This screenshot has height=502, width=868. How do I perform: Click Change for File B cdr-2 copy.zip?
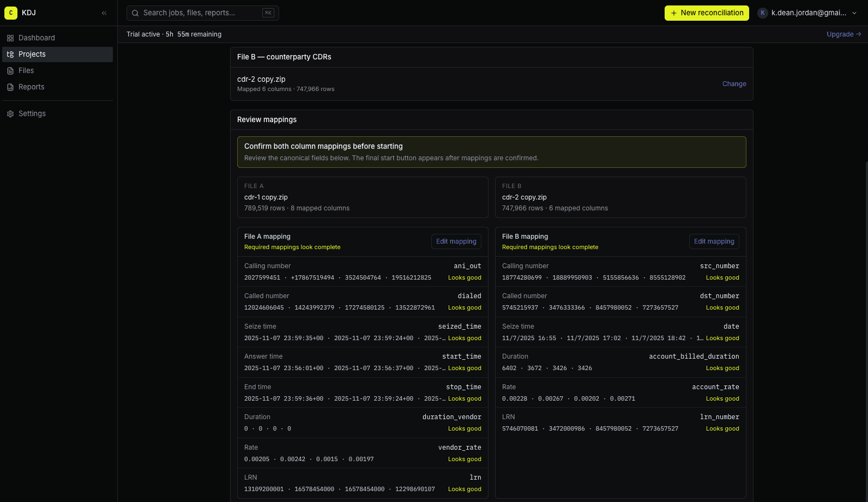pos(734,84)
